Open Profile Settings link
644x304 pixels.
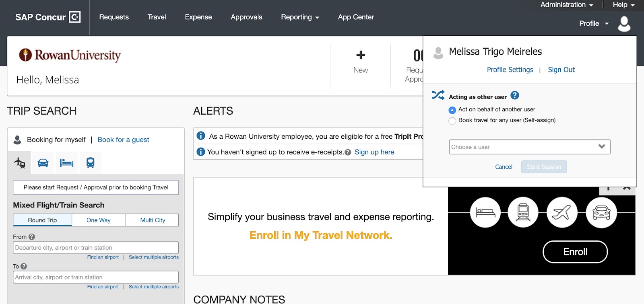tap(510, 70)
